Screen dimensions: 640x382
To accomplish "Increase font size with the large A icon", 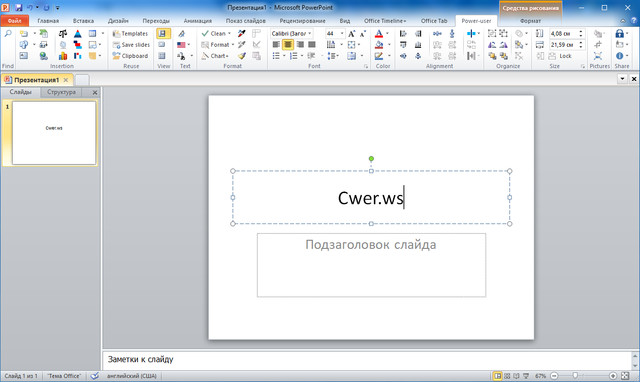I will pyautogui.click(x=351, y=34).
